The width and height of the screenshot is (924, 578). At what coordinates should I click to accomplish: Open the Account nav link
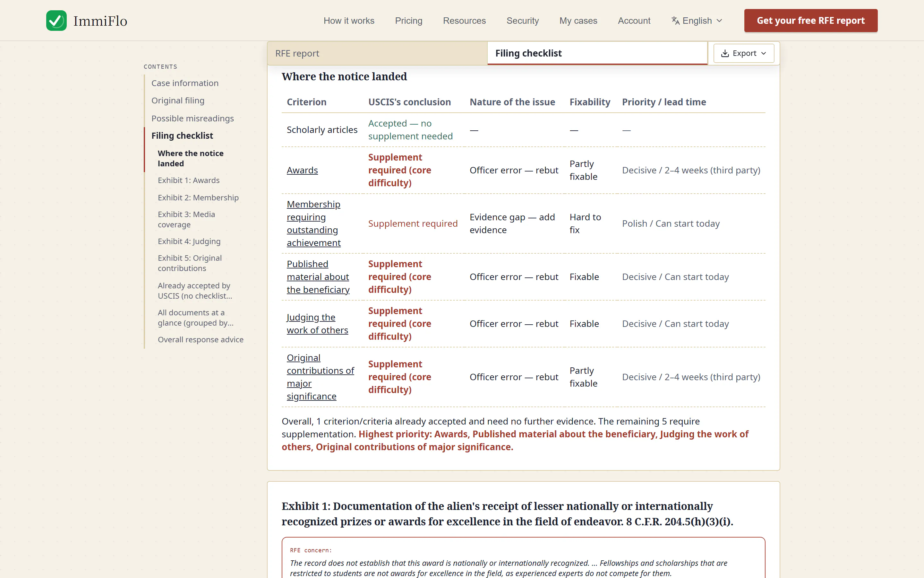pyautogui.click(x=634, y=21)
